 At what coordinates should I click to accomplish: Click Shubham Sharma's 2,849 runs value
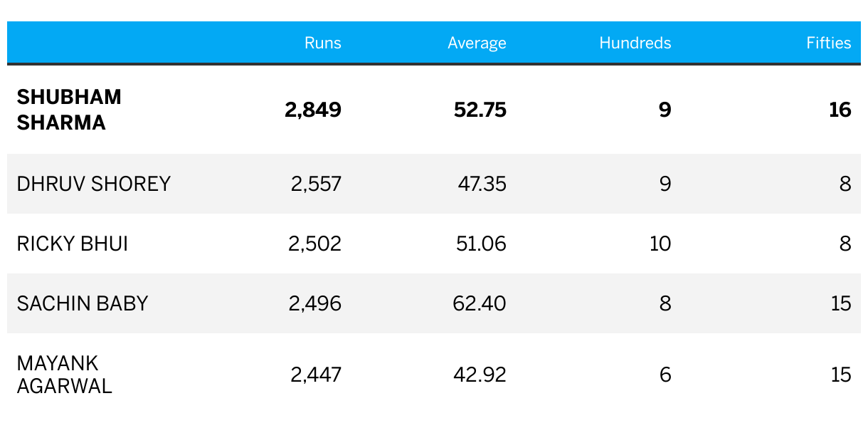pyautogui.click(x=313, y=110)
